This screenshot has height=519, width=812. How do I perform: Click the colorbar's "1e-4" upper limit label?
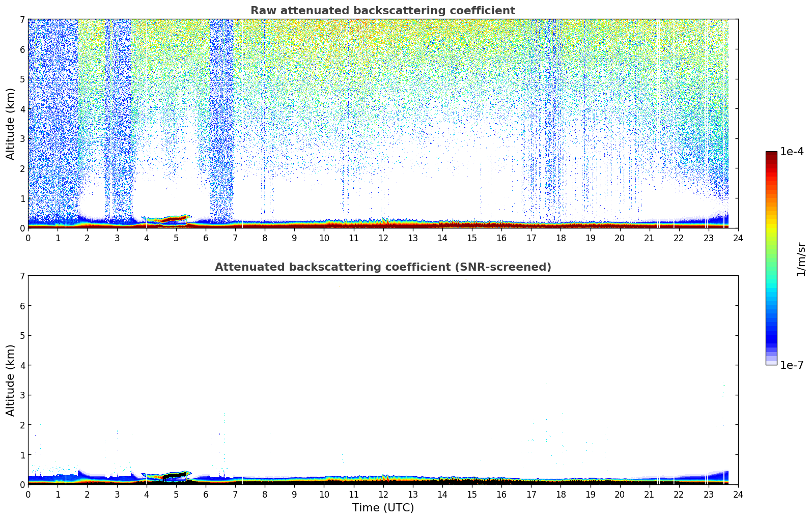coord(792,152)
